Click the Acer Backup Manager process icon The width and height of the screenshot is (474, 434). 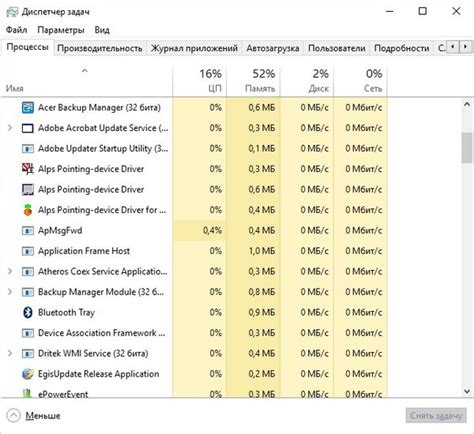point(28,108)
